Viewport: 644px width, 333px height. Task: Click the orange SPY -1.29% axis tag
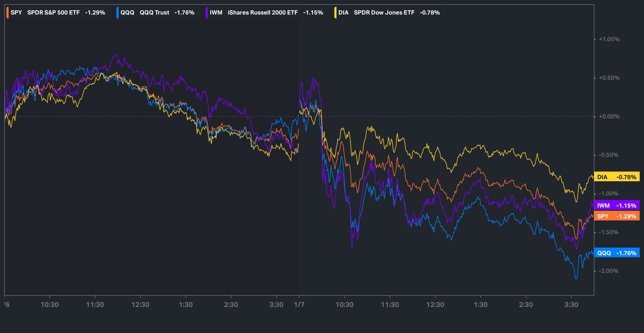(617, 216)
